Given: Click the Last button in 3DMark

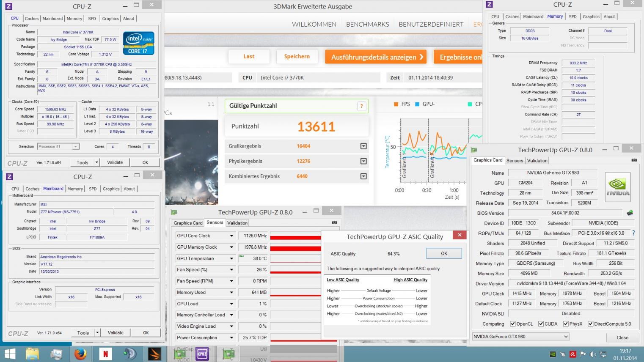Looking at the screenshot, I should pos(249,56).
